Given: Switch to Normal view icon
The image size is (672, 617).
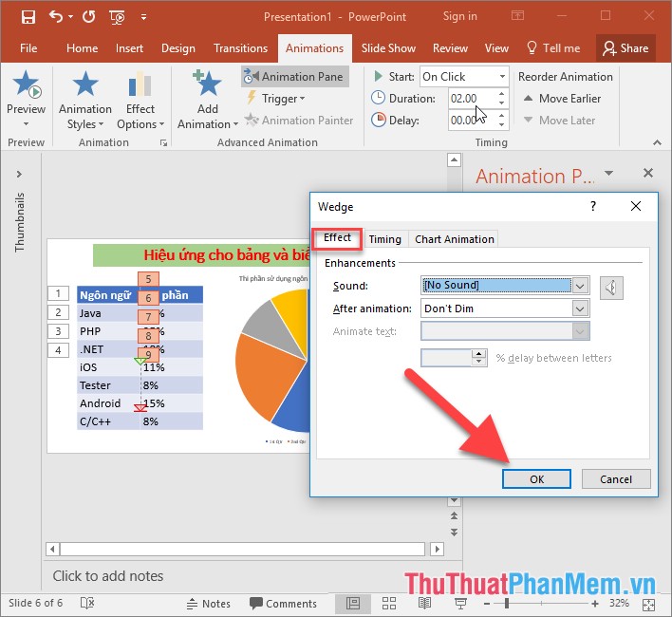Looking at the screenshot, I should click(353, 604).
